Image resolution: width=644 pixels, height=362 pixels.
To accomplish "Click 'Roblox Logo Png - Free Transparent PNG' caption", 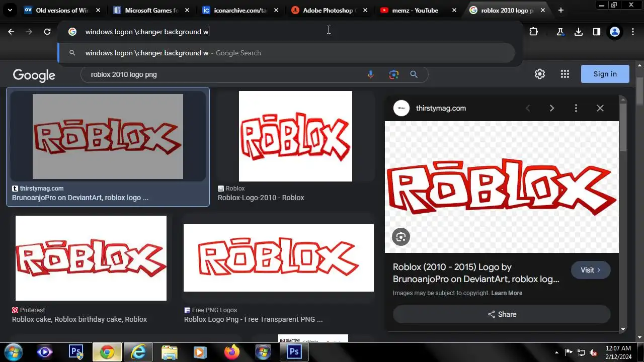I will tap(253, 319).
